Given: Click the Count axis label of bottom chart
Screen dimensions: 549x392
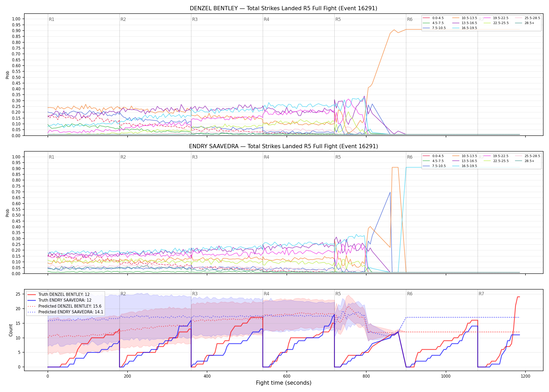Looking at the screenshot, I should click(11, 330).
